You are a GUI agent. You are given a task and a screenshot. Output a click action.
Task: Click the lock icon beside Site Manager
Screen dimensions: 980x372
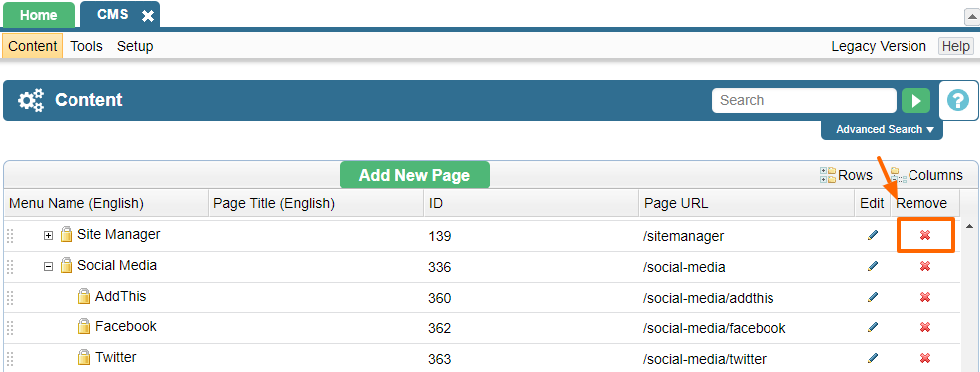coord(67,235)
